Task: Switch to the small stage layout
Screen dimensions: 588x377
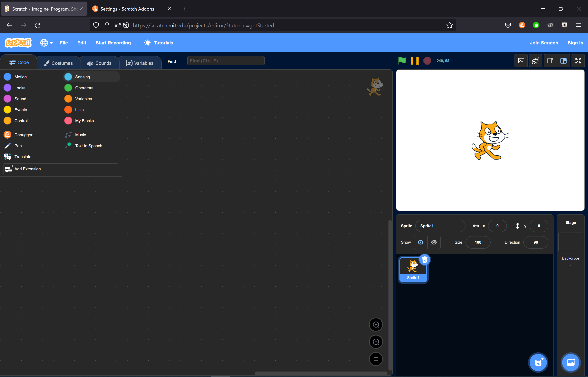Action: coord(550,61)
